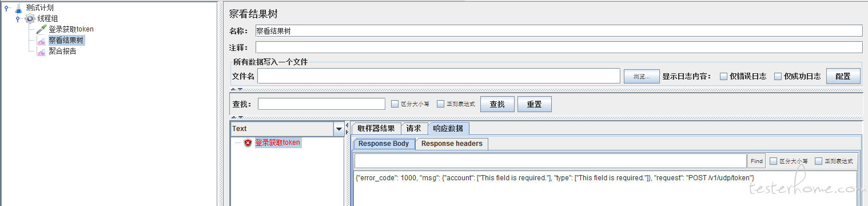Select 测试计划 in the tree
The height and width of the screenshot is (206, 868).
point(40,7)
